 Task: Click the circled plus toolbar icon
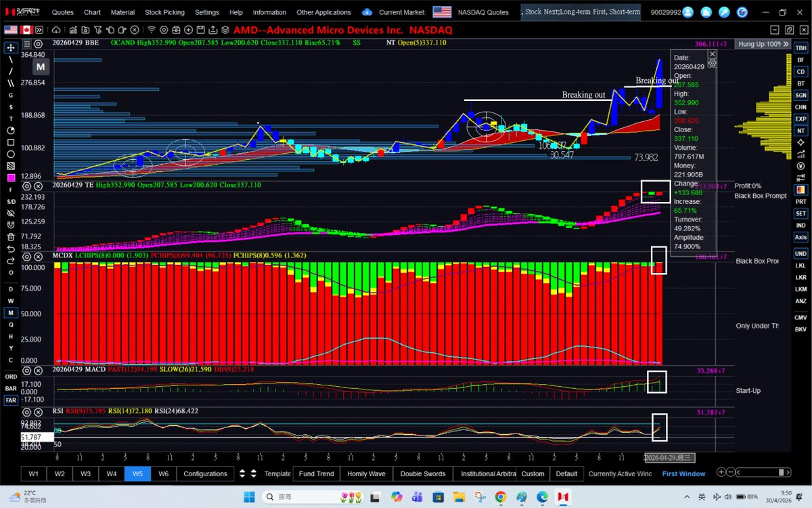188,30
